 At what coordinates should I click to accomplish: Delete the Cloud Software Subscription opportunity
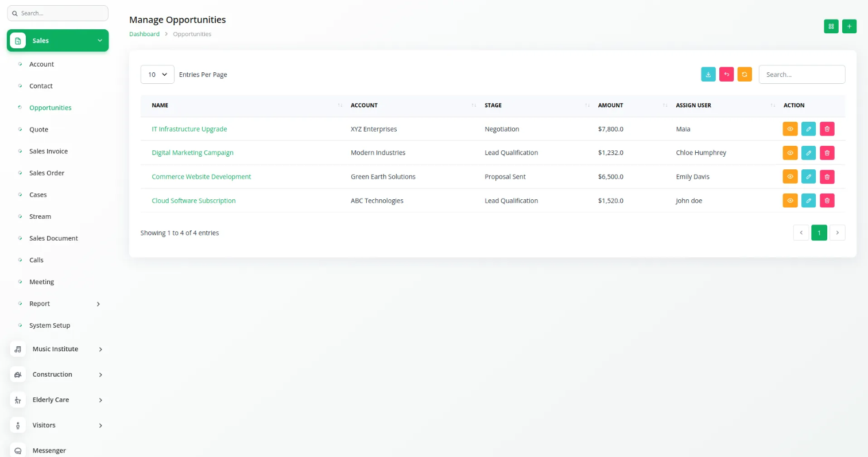pos(827,200)
